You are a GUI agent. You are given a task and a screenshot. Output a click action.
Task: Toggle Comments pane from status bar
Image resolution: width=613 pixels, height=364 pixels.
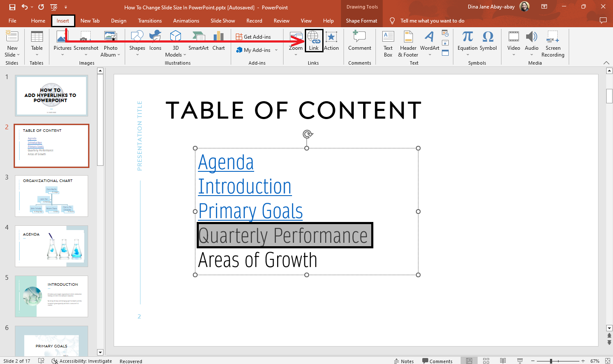[x=437, y=361]
